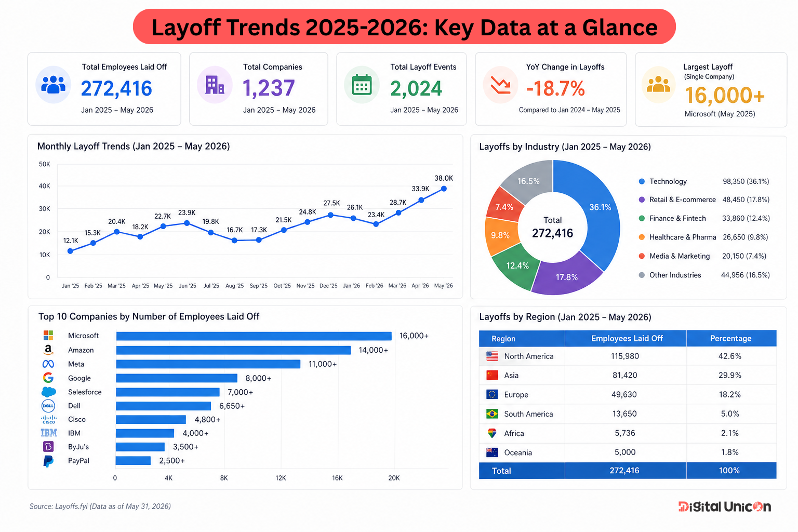The image size is (798, 532).
Task: Click the EU flag in the Europe row
Action: [492, 394]
